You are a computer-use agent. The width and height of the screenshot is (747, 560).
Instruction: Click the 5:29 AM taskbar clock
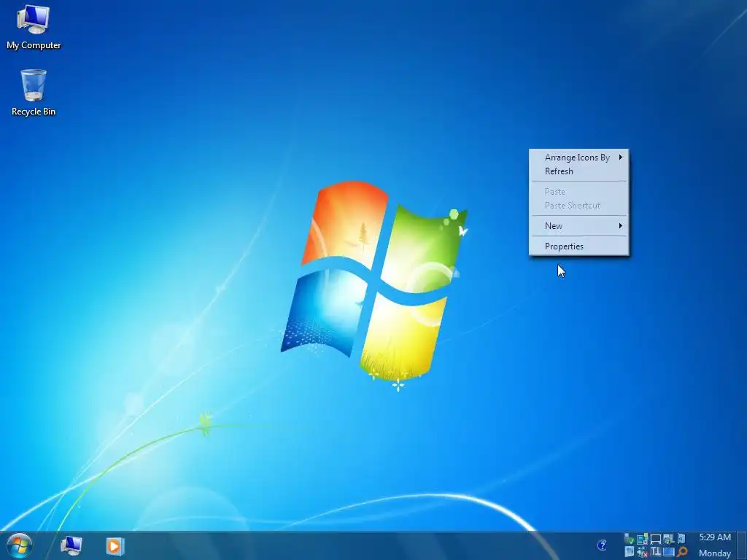715,537
